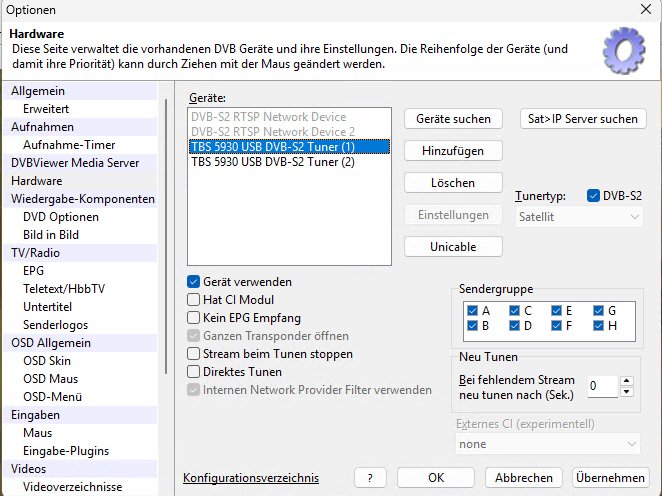Select TBS 5930 USB DVB-S2 Tuner (2)

[272, 162]
